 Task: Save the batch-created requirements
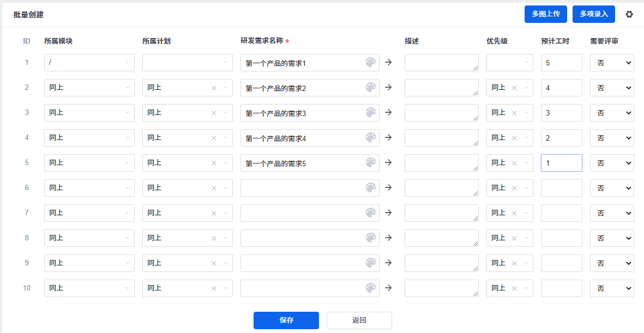(x=286, y=320)
